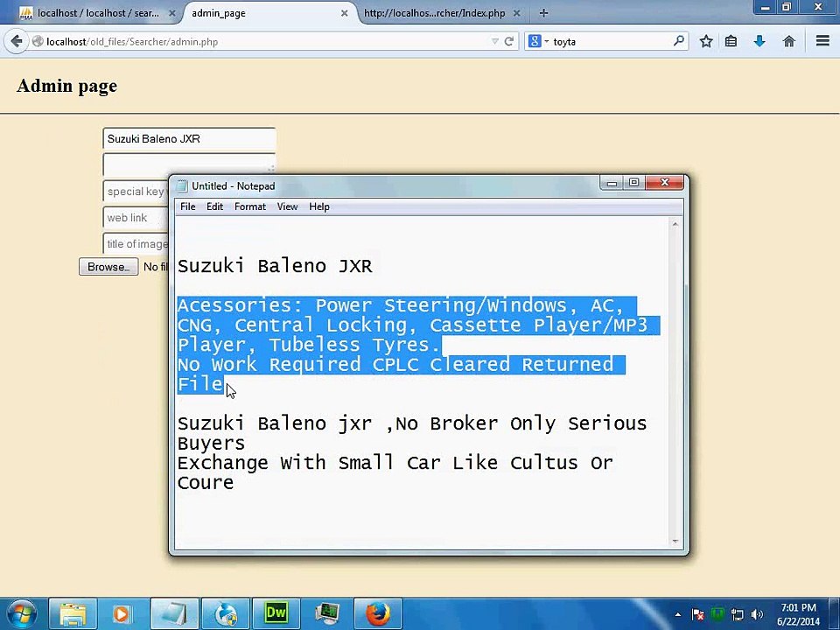Bookmark this page with star icon
Image resolution: width=840 pixels, height=630 pixels.
(706, 41)
